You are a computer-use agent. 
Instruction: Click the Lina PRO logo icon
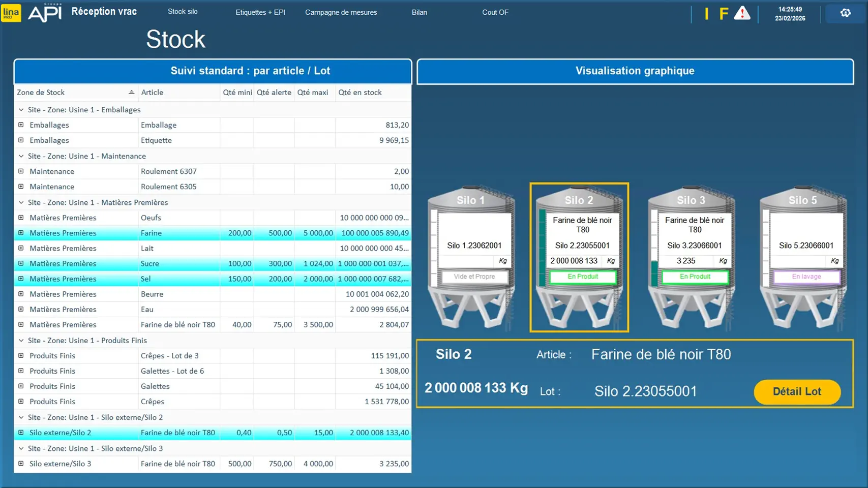point(11,13)
